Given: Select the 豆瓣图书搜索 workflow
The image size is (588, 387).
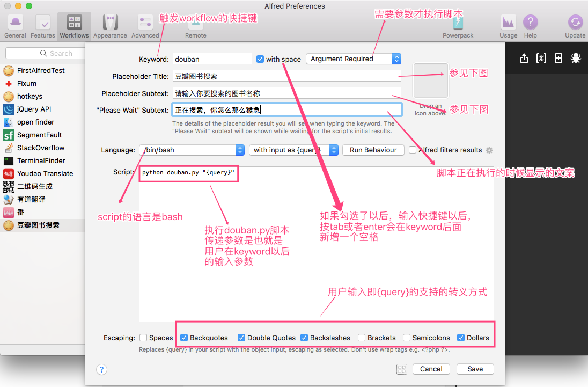Looking at the screenshot, I should tap(42, 225).
